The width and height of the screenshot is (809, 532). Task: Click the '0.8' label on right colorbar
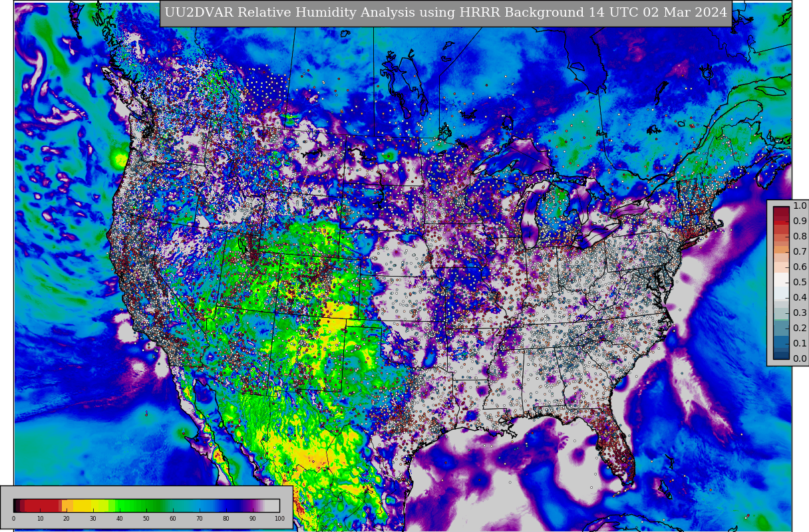tap(800, 237)
